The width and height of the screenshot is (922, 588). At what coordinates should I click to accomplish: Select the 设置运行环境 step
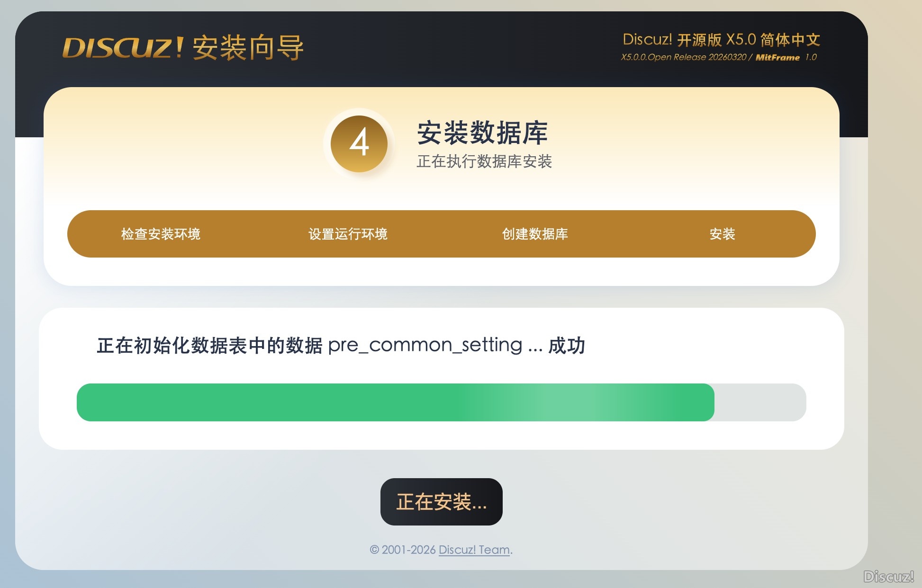[x=348, y=233]
